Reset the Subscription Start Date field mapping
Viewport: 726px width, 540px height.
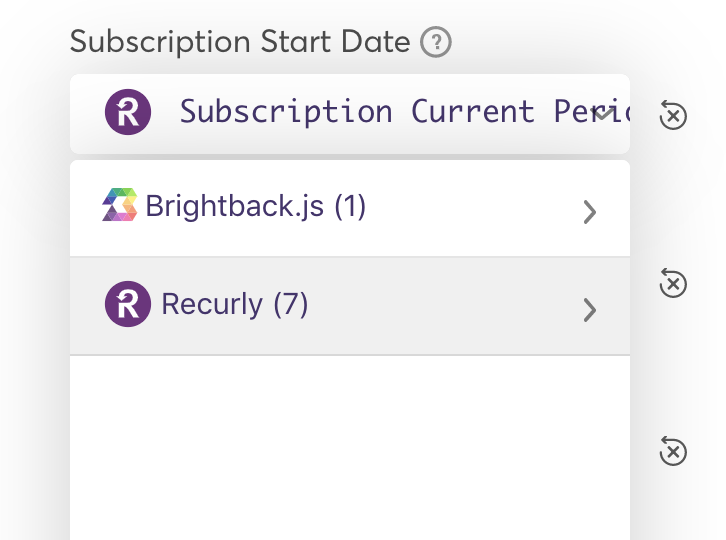673,116
